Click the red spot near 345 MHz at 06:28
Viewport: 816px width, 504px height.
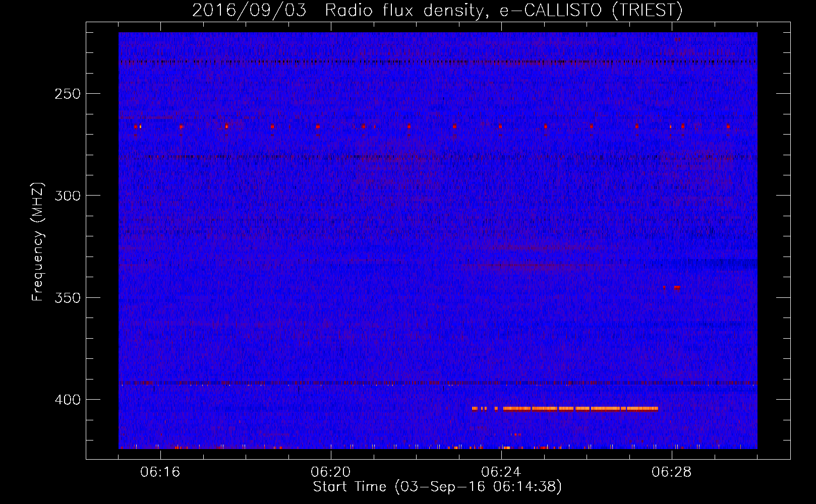[x=677, y=288]
